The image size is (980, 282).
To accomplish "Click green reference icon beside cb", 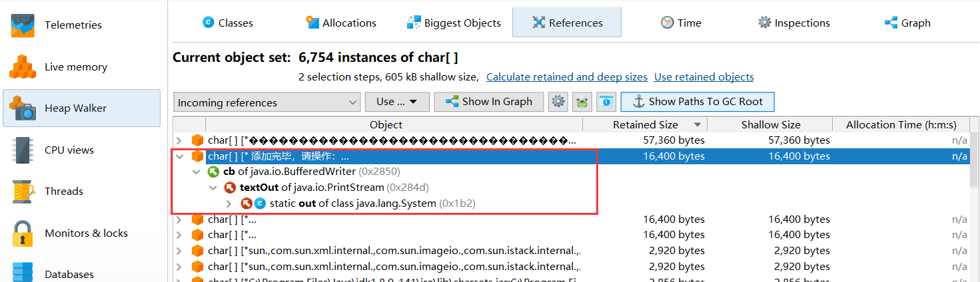I will 213,172.
